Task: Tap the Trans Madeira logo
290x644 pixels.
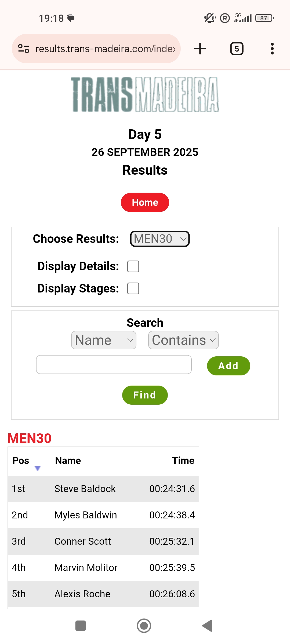Action: pos(145,94)
